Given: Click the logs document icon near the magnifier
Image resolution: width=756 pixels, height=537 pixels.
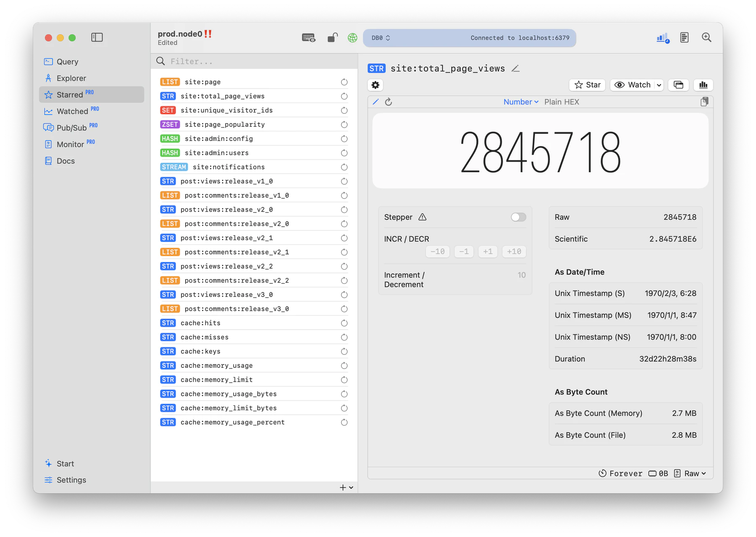Looking at the screenshot, I should (685, 37).
